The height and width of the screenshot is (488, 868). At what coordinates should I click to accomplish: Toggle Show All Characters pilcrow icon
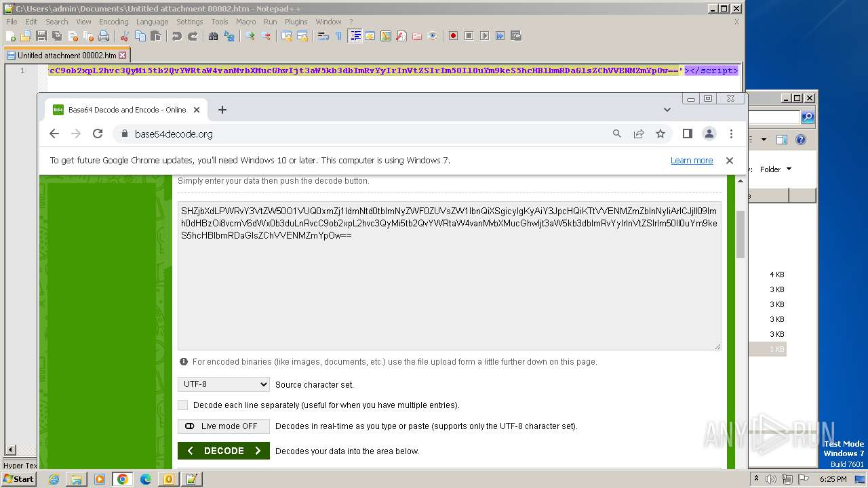point(338,36)
